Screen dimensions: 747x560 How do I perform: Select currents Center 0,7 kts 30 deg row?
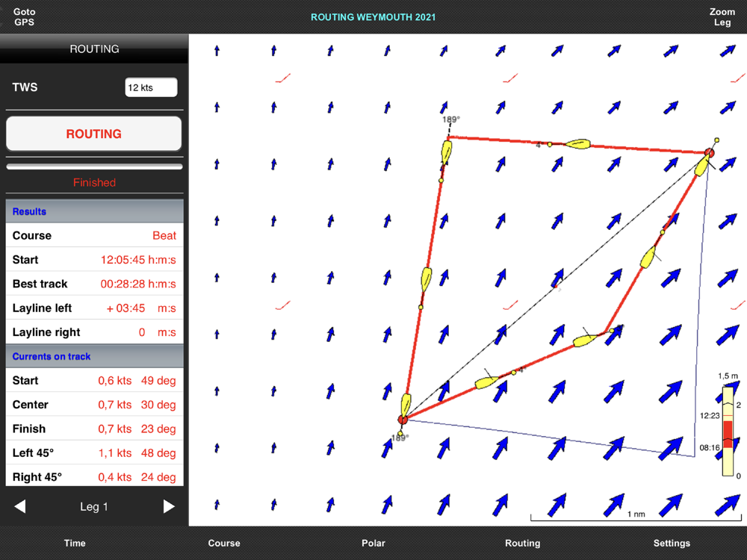94,404
